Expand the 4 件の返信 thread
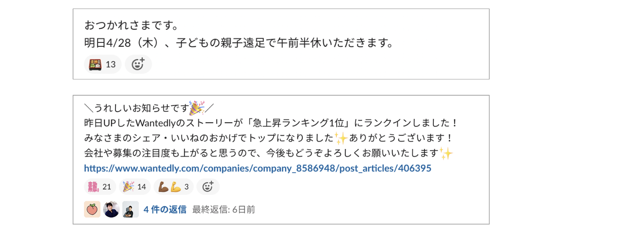Viewport: 644px width, 233px height. (165, 209)
